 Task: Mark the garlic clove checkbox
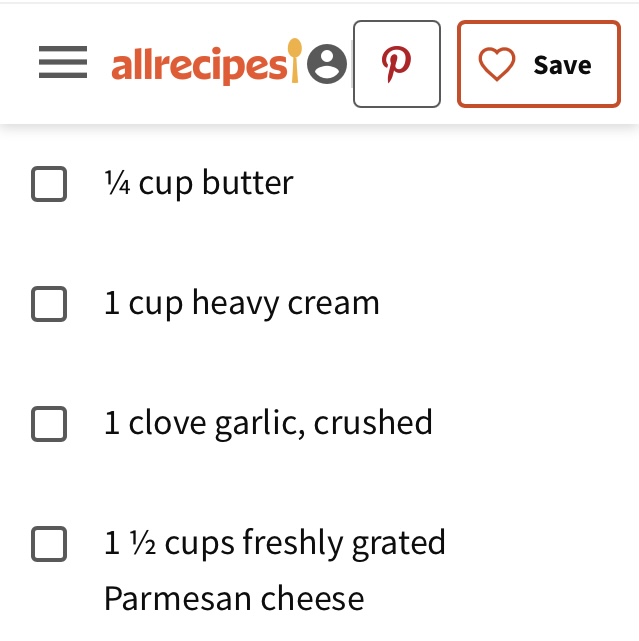tap(49, 424)
